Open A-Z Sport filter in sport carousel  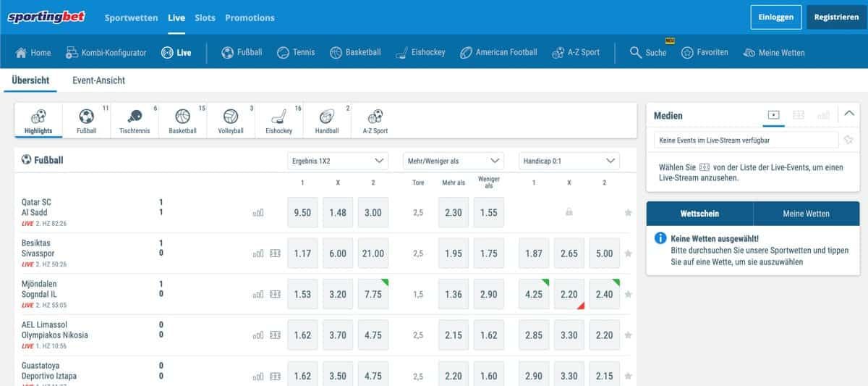375,121
